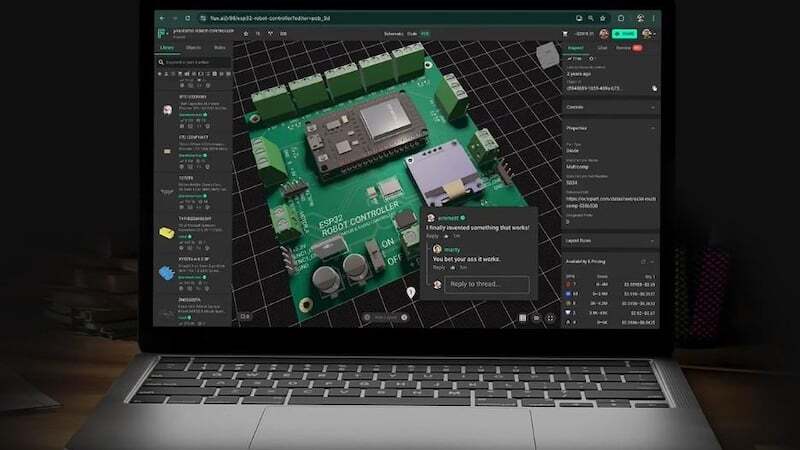Click the 3D orientation cube in the viewport
The width and height of the screenshot is (800, 450).
pos(549,54)
